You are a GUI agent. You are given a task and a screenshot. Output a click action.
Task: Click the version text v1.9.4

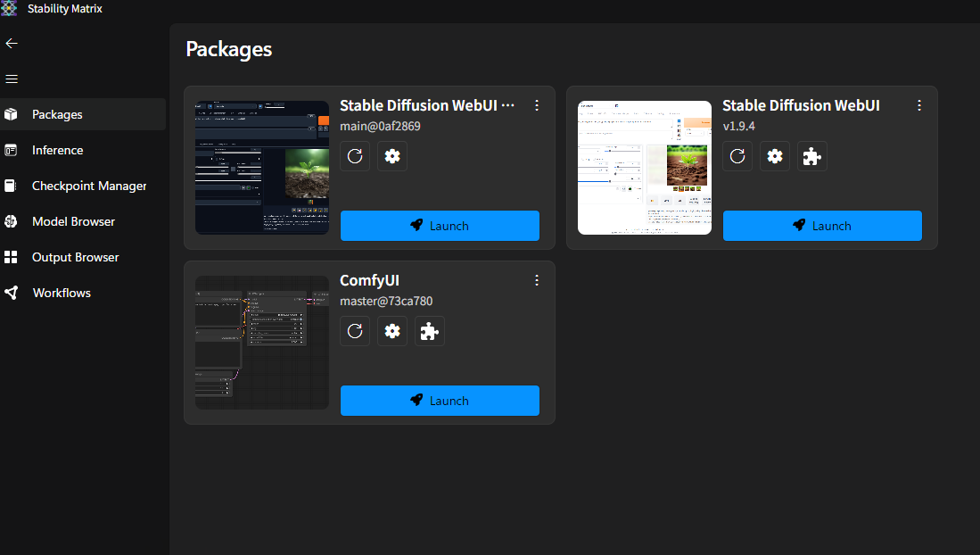[x=738, y=126]
